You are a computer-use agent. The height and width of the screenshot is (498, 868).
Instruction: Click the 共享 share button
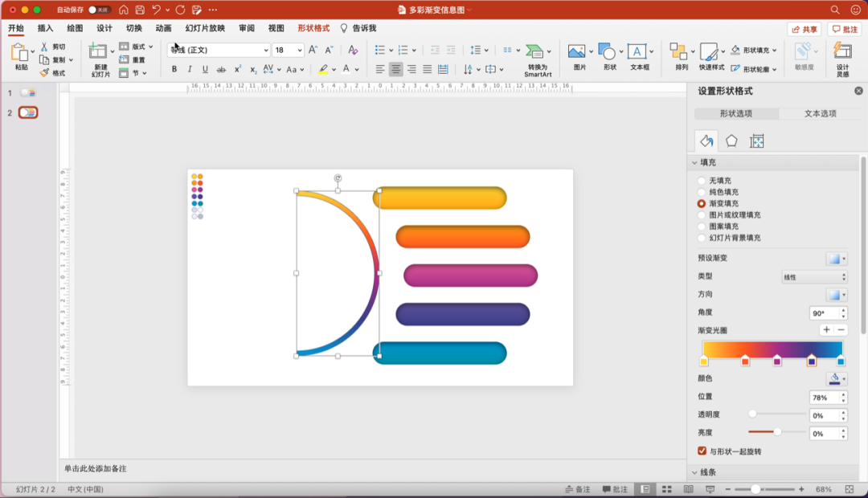[804, 30]
